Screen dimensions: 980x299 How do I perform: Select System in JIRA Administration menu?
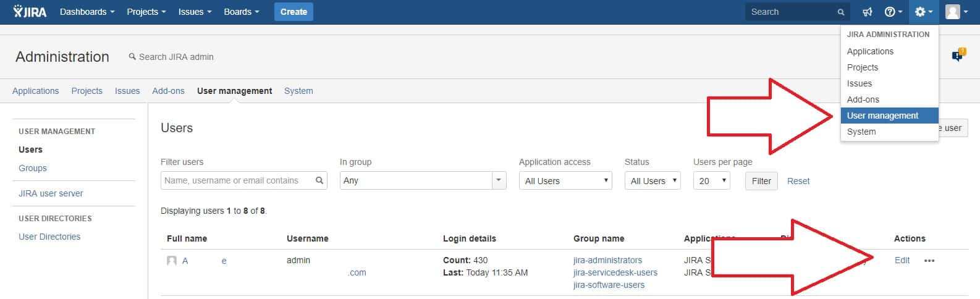889,132
